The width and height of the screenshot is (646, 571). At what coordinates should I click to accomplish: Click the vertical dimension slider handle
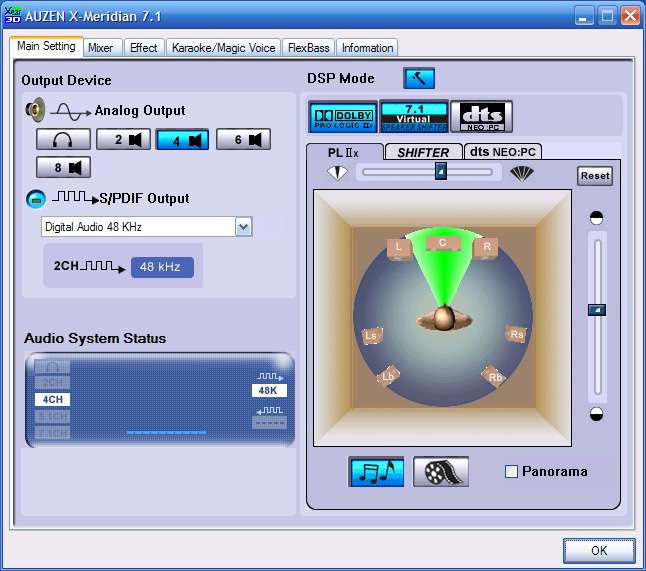click(597, 310)
